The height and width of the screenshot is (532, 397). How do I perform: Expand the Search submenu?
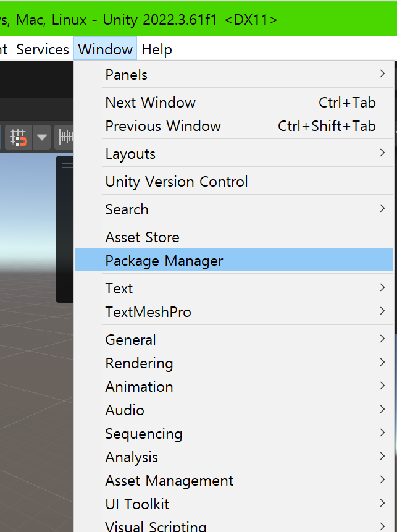click(234, 209)
